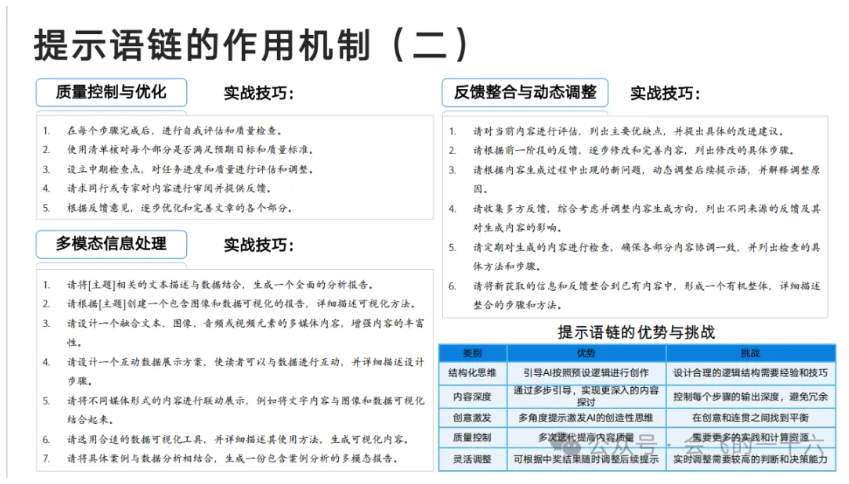Click the '内容深度' table cell
The height and width of the screenshot is (484, 849).
pyautogui.click(x=472, y=396)
